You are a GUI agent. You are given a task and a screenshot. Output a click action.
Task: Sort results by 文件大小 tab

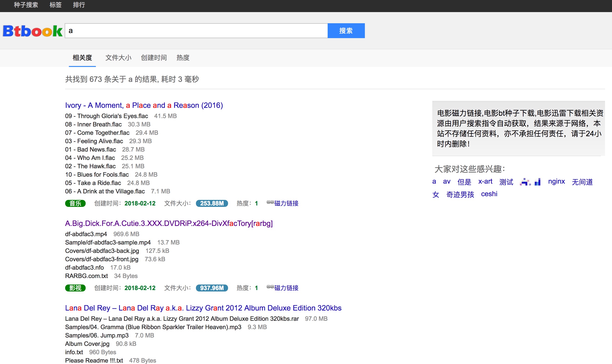(118, 58)
